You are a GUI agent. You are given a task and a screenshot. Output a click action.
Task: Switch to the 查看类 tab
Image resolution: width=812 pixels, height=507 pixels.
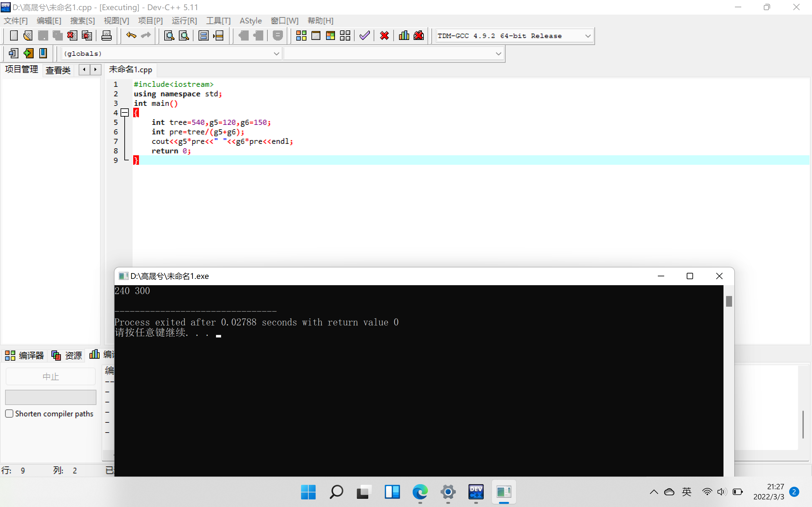click(58, 70)
